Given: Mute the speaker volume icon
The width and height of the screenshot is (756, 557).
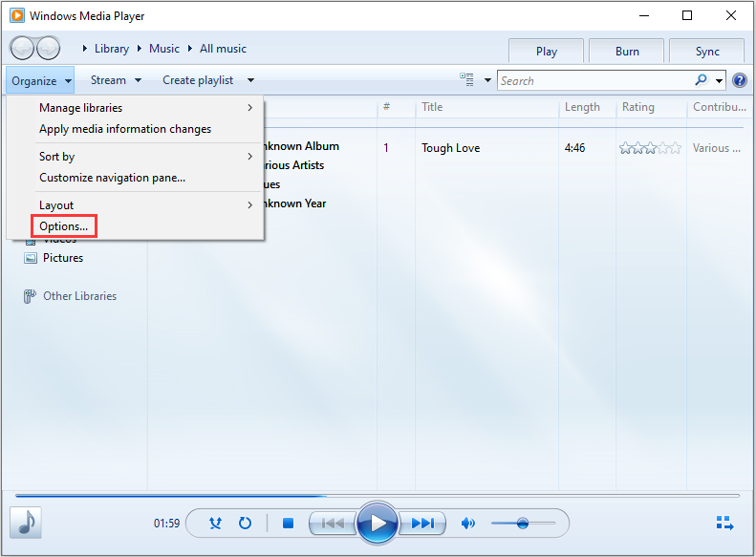Looking at the screenshot, I should pyautogui.click(x=468, y=523).
